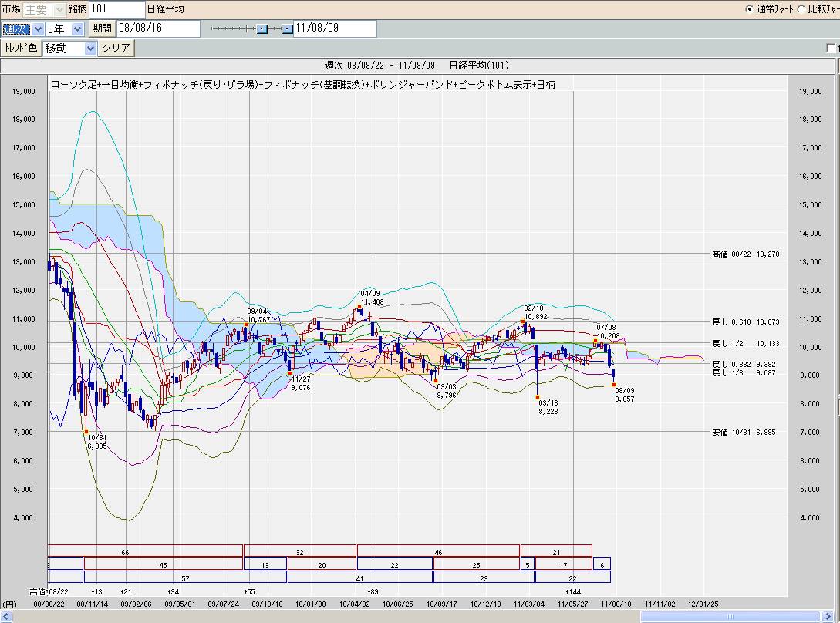The width and height of the screenshot is (840, 623).
Task: Click the cycle box labeled 57
Action: point(185,578)
